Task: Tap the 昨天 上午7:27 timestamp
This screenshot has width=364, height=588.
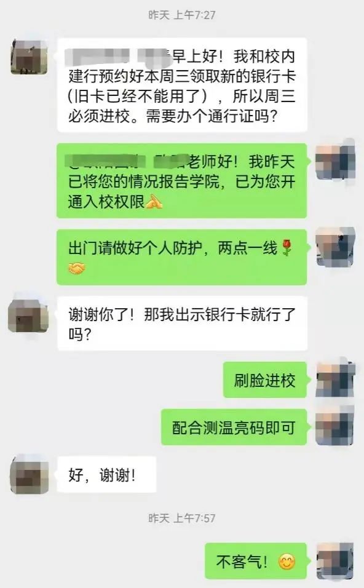Action: click(x=182, y=15)
